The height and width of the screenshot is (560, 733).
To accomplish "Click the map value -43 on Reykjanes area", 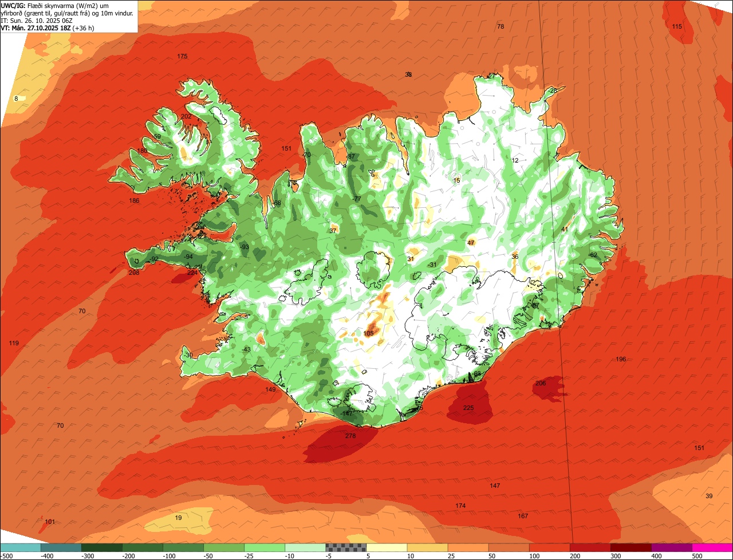I will (x=246, y=349).
